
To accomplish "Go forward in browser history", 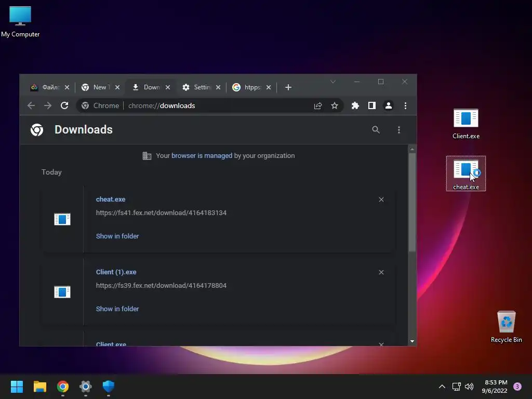I will click(48, 105).
